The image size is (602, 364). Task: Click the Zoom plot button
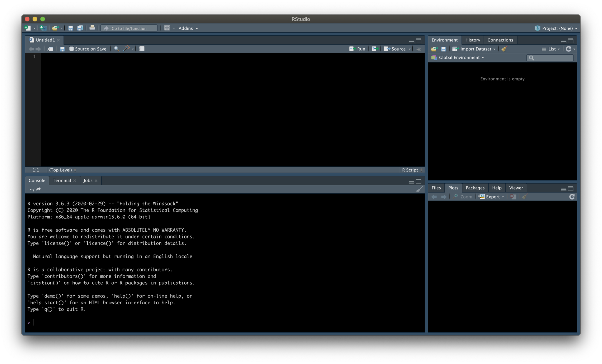[x=463, y=197]
